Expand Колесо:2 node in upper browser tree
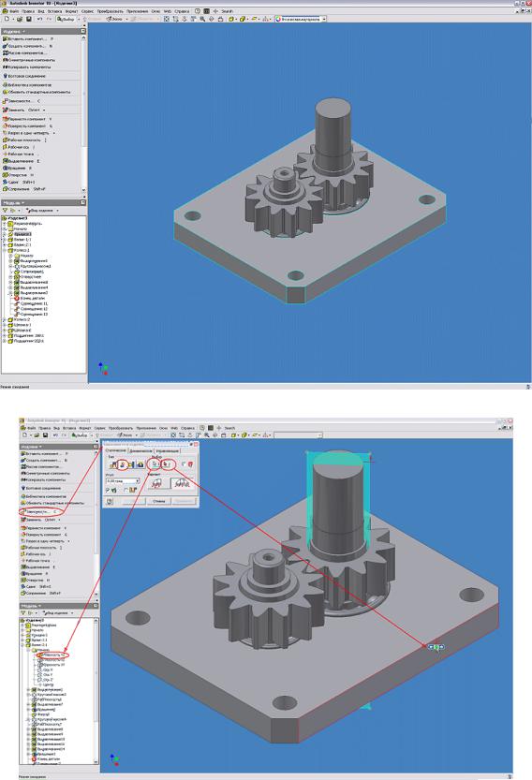This screenshot has height=780, width=532. [x=5, y=319]
